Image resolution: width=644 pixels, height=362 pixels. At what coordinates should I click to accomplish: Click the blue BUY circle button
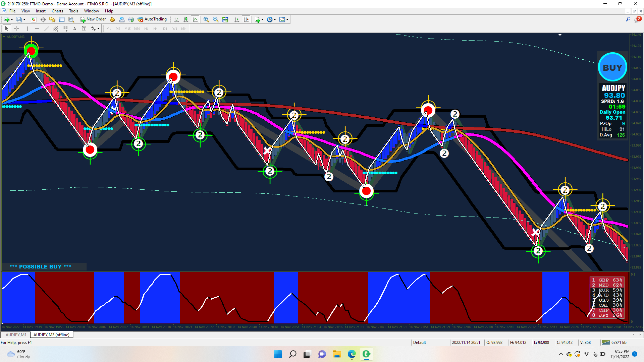click(612, 67)
